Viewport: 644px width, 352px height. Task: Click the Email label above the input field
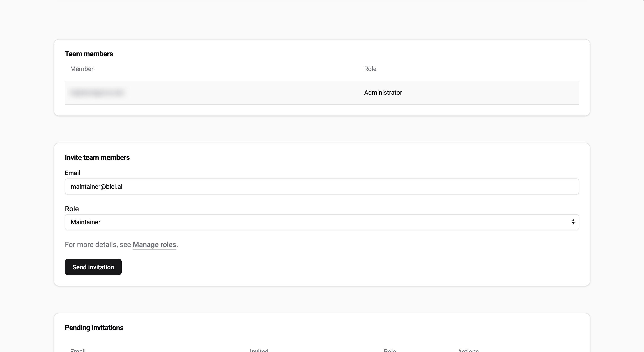click(72, 173)
